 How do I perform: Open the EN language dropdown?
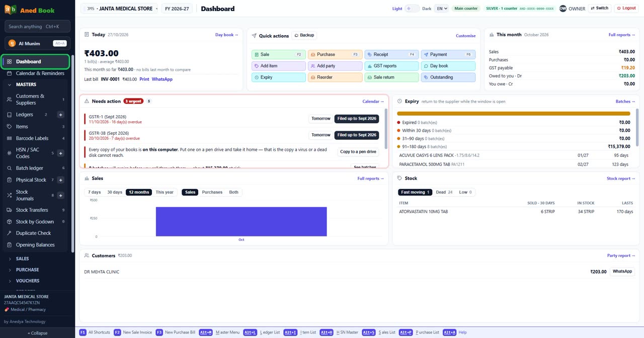click(441, 9)
